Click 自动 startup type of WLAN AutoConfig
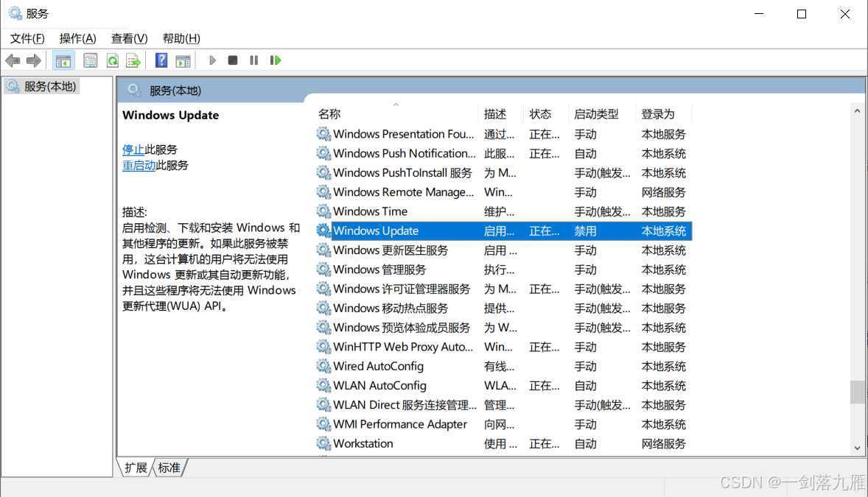The image size is (868, 497). (585, 386)
